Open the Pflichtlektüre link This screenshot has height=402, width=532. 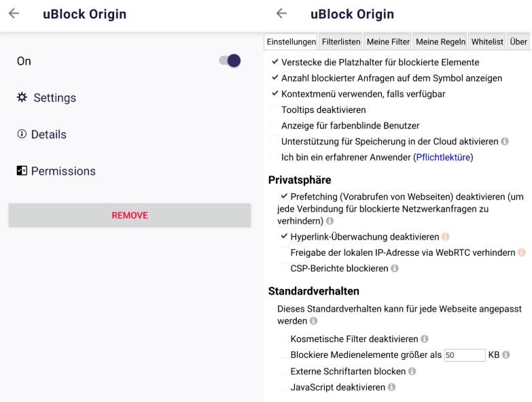443,157
